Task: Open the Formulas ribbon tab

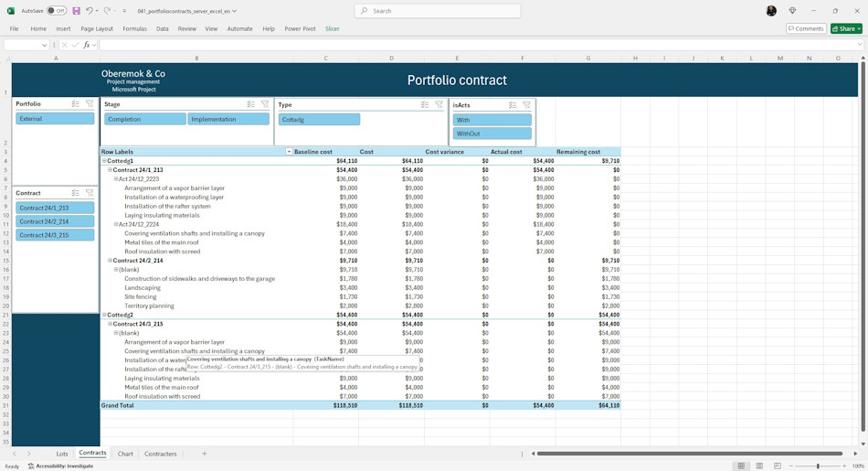Action: [x=134, y=29]
